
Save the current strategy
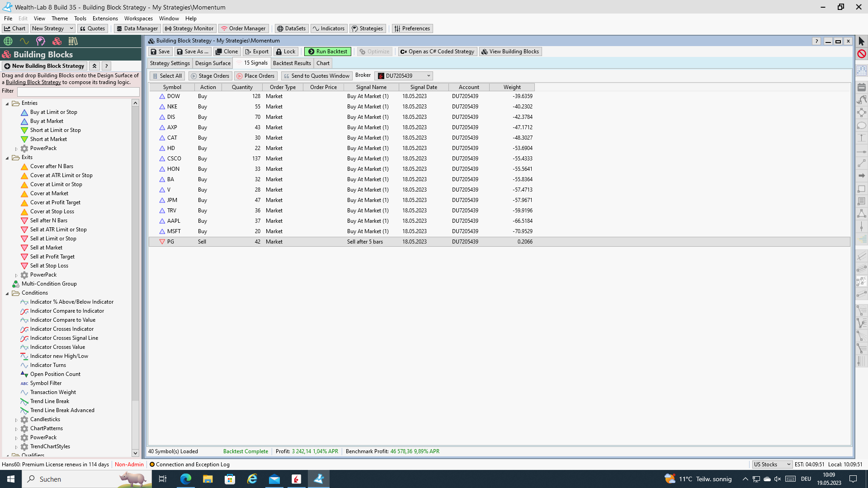160,52
